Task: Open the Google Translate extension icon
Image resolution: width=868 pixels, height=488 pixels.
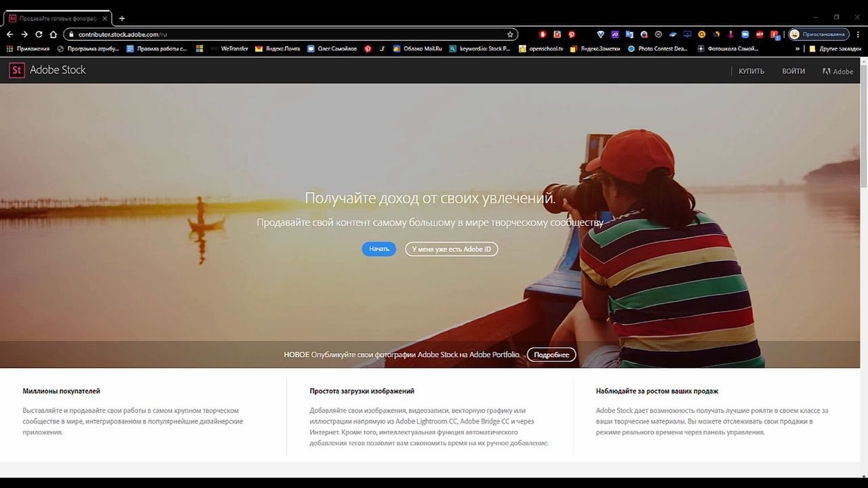Action: click(629, 34)
